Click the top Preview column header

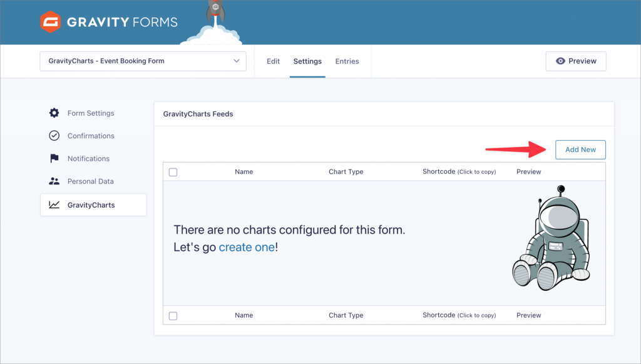(528, 171)
